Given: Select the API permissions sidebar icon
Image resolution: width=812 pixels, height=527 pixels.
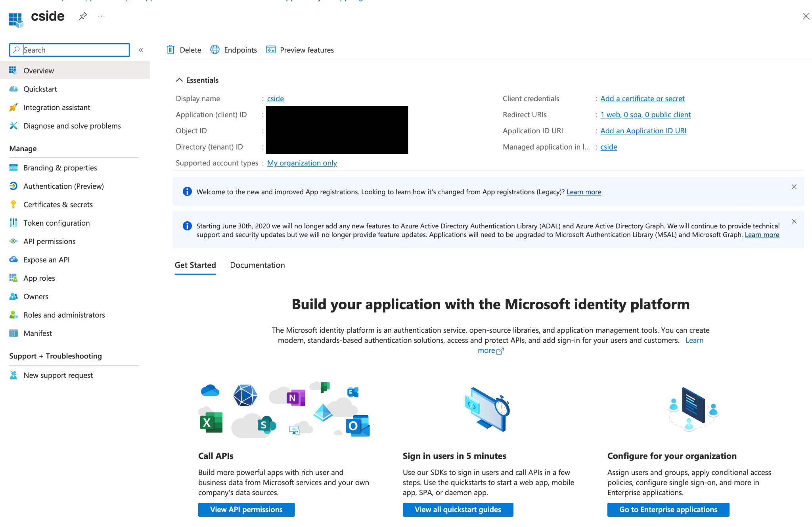Looking at the screenshot, I should pyautogui.click(x=13, y=241).
